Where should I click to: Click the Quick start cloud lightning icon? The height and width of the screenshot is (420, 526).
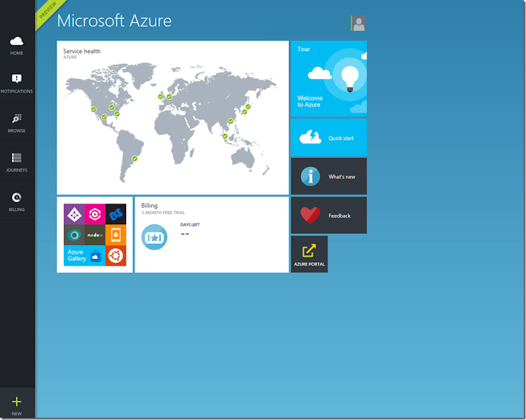point(310,137)
